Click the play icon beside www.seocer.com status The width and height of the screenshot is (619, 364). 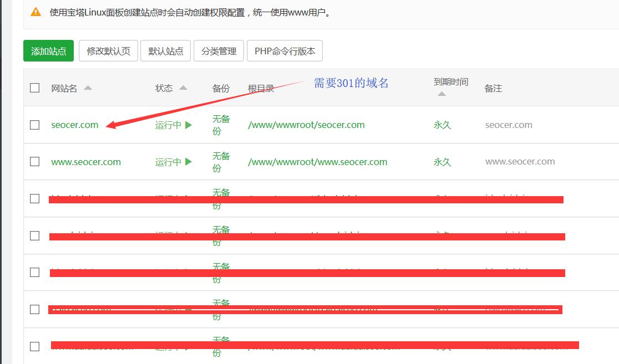[x=189, y=162]
